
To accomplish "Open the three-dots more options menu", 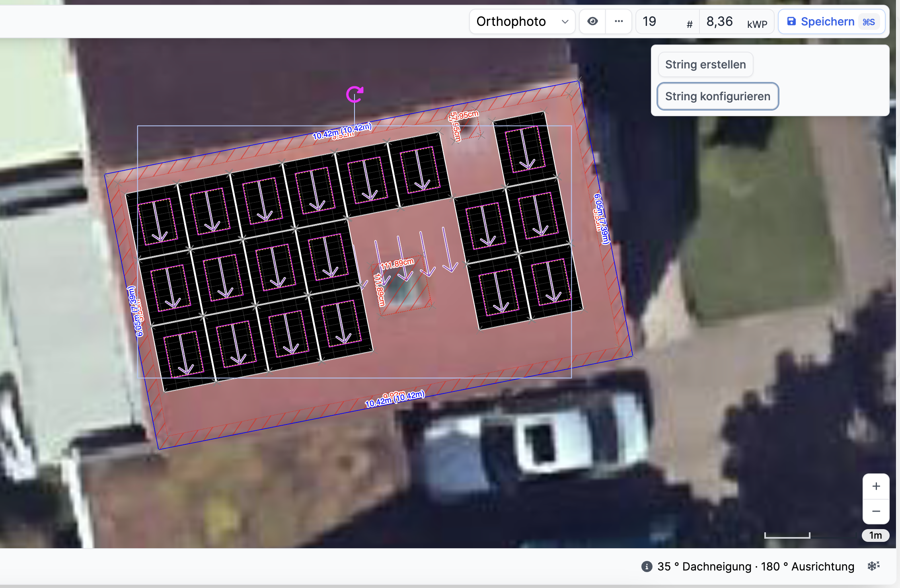I will tap(618, 21).
